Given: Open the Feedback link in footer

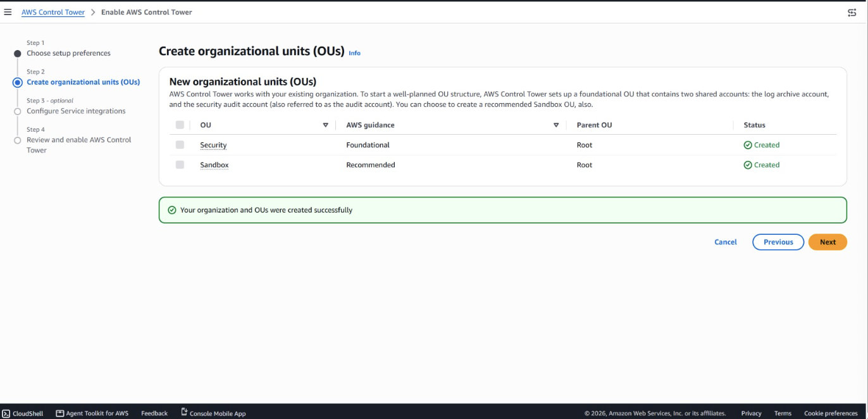Looking at the screenshot, I should pyautogui.click(x=154, y=413).
